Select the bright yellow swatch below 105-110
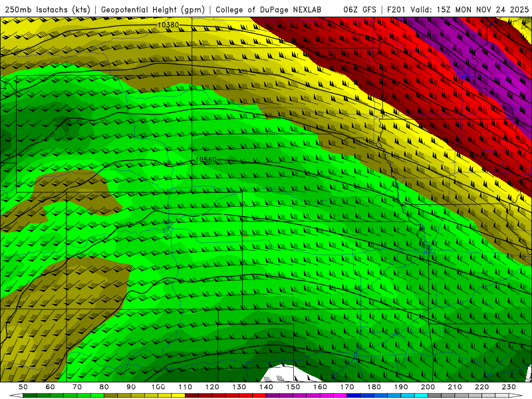The width and height of the screenshot is (532, 399). pyautogui.click(x=178, y=395)
